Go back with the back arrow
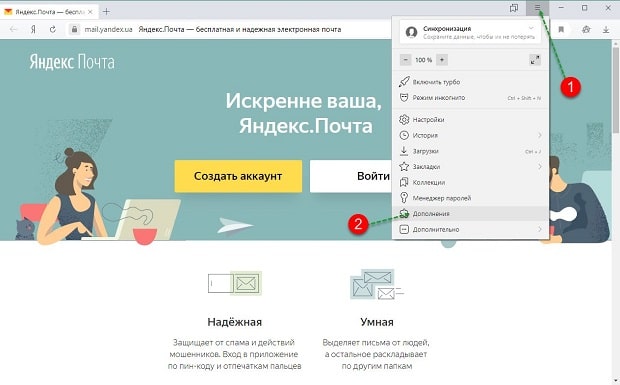 tap(13, 29)
